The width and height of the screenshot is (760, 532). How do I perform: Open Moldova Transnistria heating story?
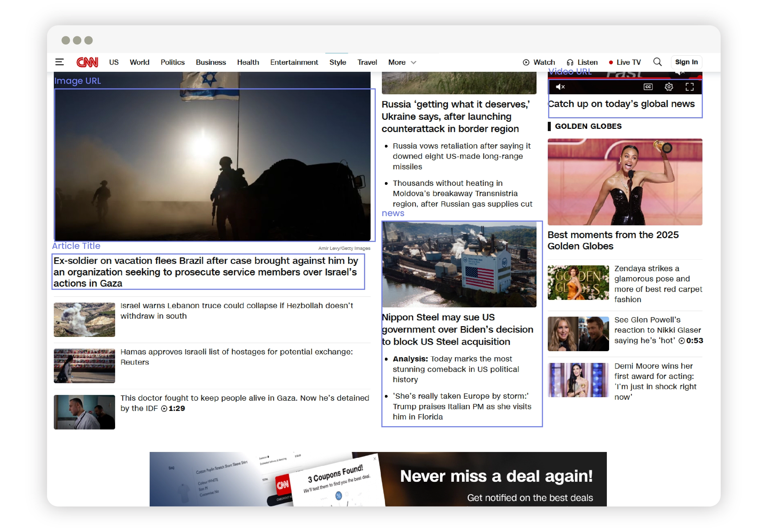point(462,193)
